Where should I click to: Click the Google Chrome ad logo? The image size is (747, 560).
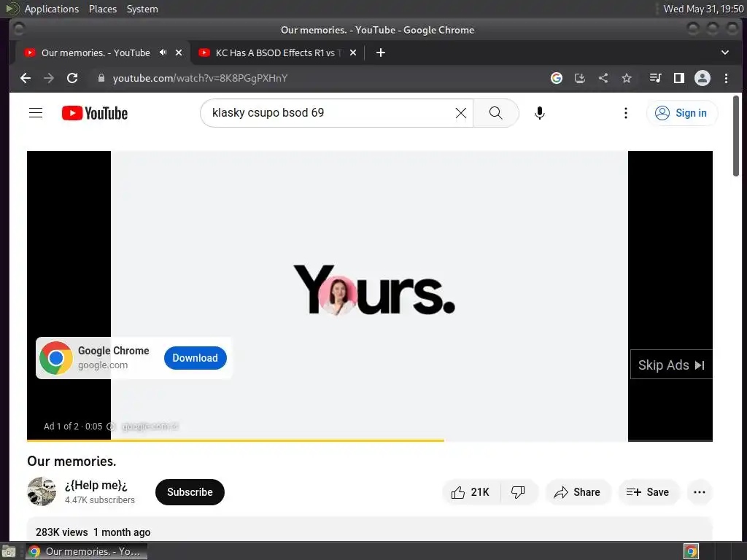56,358
